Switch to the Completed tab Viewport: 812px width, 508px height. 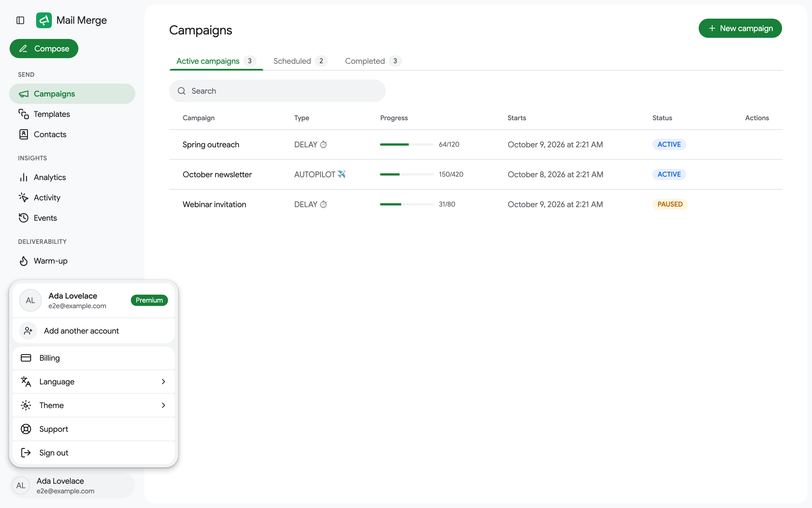373,61
